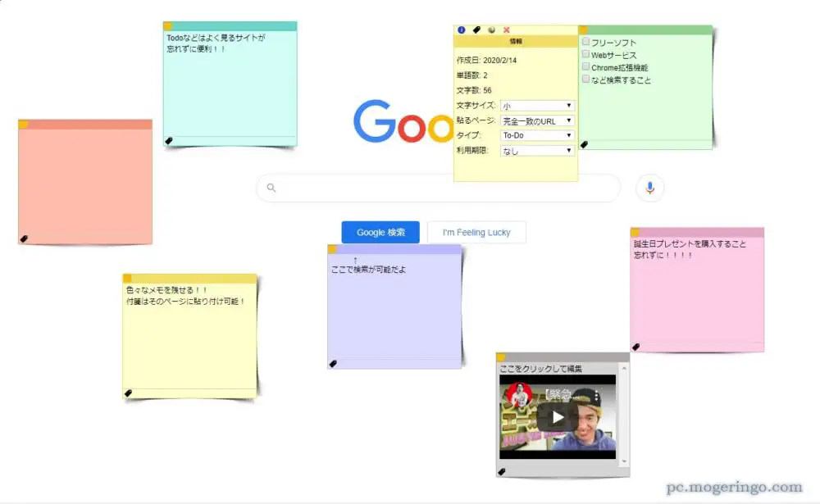This screenshot has width=820, height=504.
Task: Click the tag icon on the green checklist note
Action: [x=584, y=144]
